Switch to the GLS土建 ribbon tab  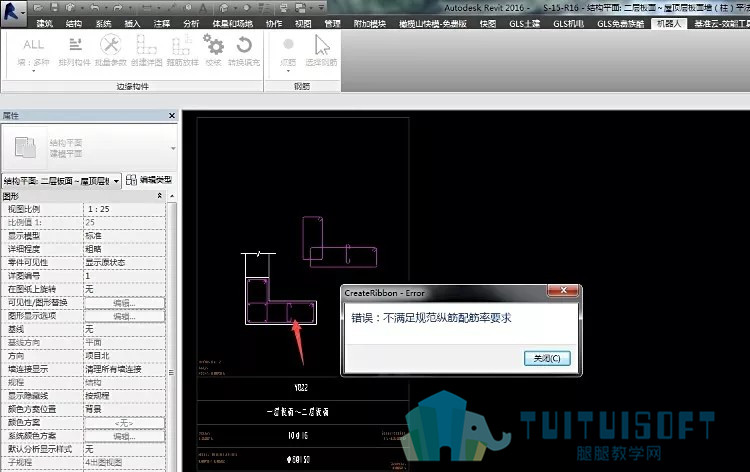click(524, 23)
